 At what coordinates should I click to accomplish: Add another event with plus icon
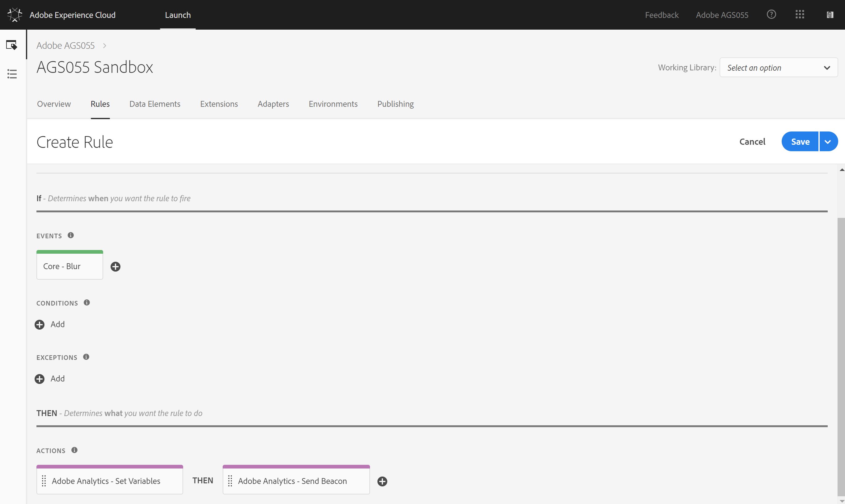click(116, 267)
